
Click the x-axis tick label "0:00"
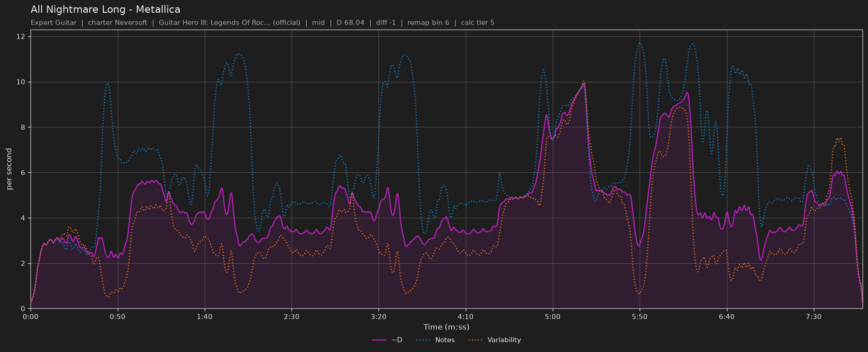30,317
